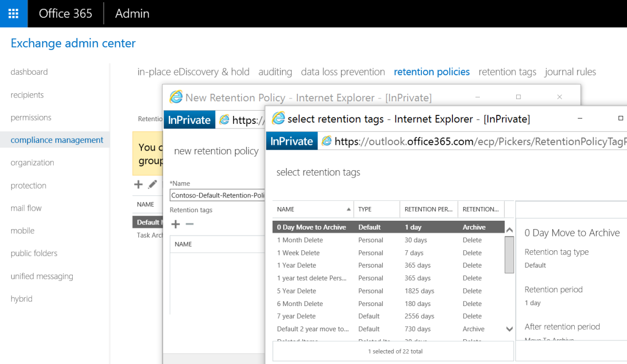Screen dimensions: 627x364
Task: Click the InPrivate badge in picker window
Action: click(x=292, y=141)
